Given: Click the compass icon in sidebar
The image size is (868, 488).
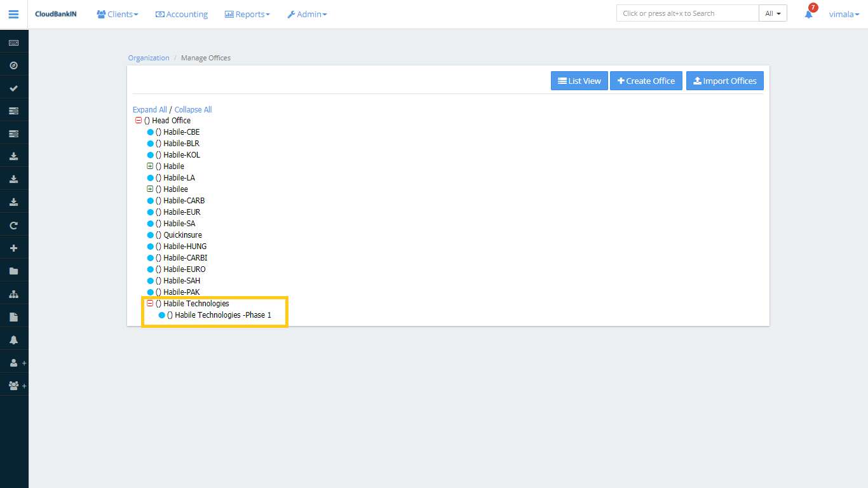Looking at the screenshot, I should (x=13, y=65).
